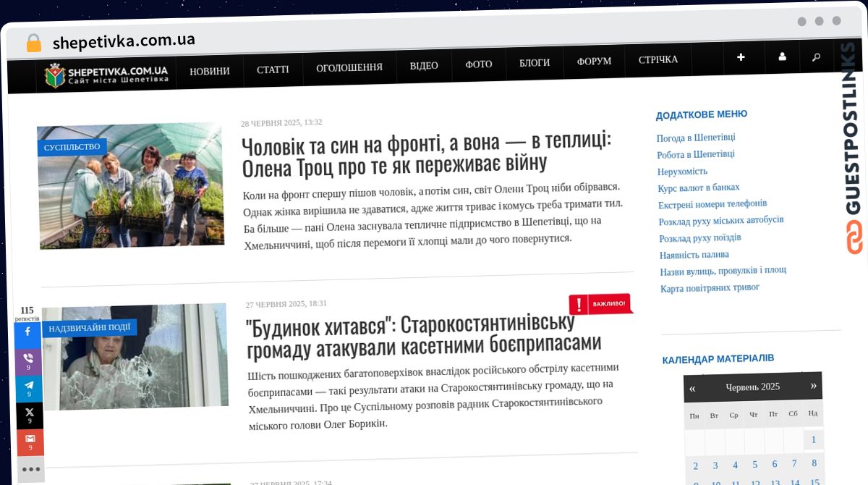Open Назви вулиць, провулків і площ link
Viewport: 868px width, 485px height.
[x=723, y=271]
